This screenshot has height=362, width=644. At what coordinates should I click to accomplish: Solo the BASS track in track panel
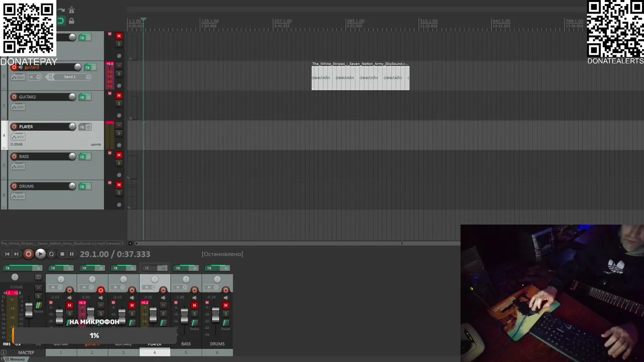click(x=119, y=163)
